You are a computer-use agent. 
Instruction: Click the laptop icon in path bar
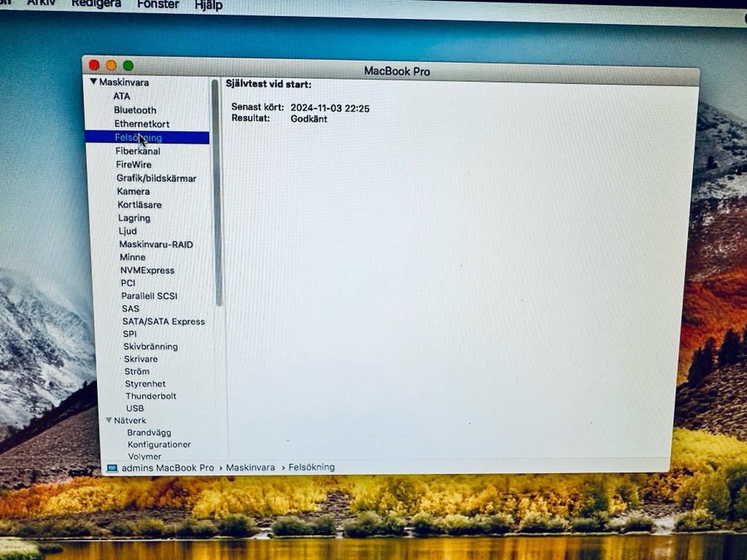coord(111,468)
